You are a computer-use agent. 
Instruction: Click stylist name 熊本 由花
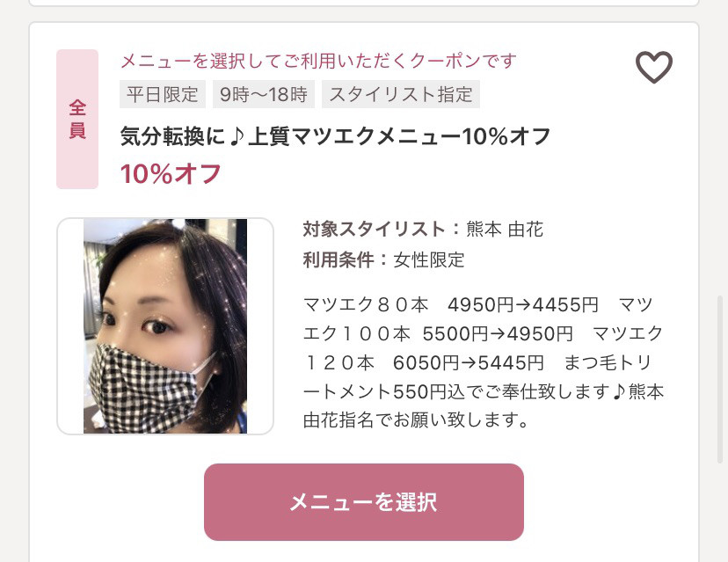505,230
